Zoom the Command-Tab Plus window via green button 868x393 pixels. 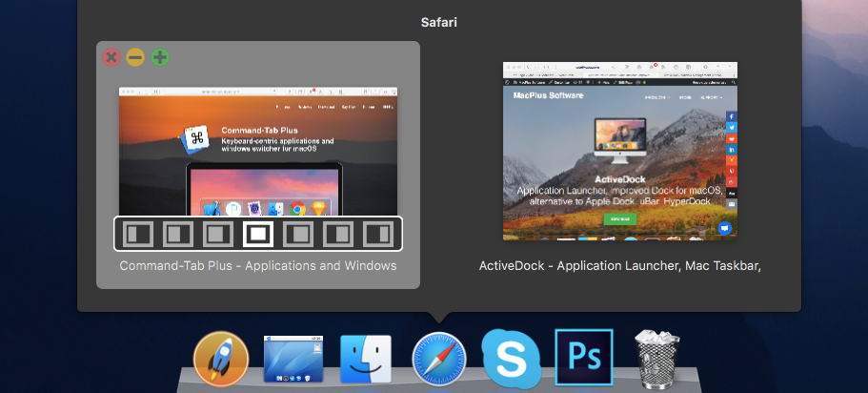tap(160, 57)
